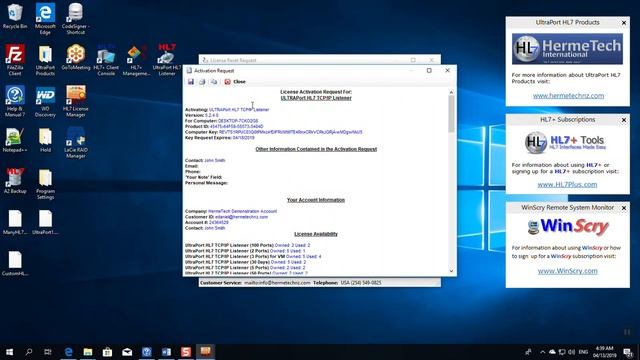The width and height of the screenshot is (640, 360).
Task: Open Word from taskbar
Action: pos(166,352)
